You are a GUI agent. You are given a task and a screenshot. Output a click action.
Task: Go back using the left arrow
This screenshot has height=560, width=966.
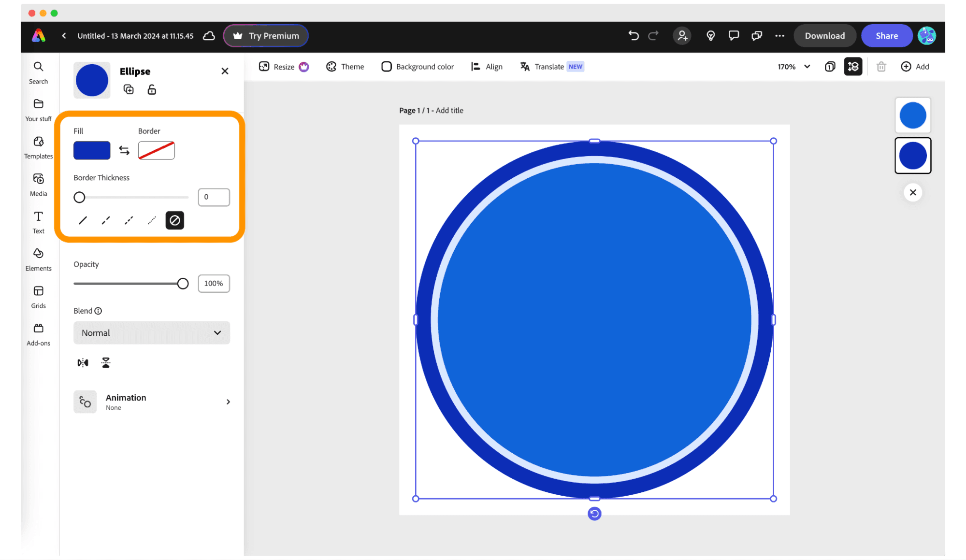64,36
